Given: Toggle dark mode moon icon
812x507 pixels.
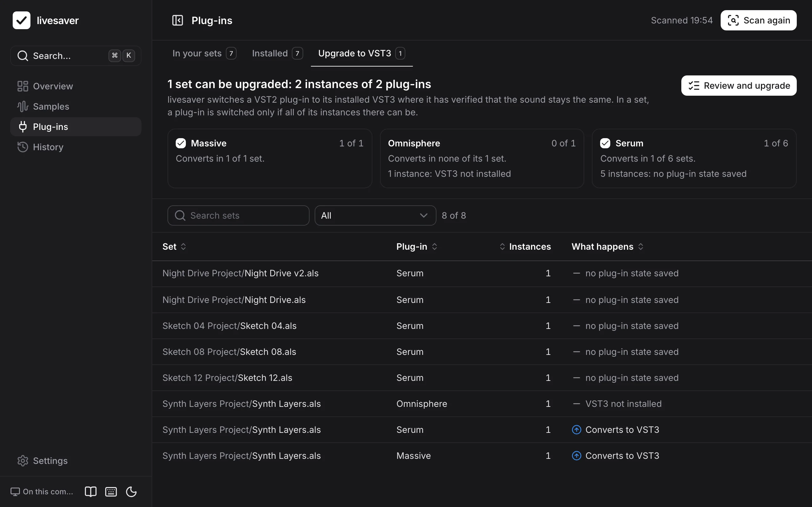Looking at the screenshot, I should (x=131, y=491).
